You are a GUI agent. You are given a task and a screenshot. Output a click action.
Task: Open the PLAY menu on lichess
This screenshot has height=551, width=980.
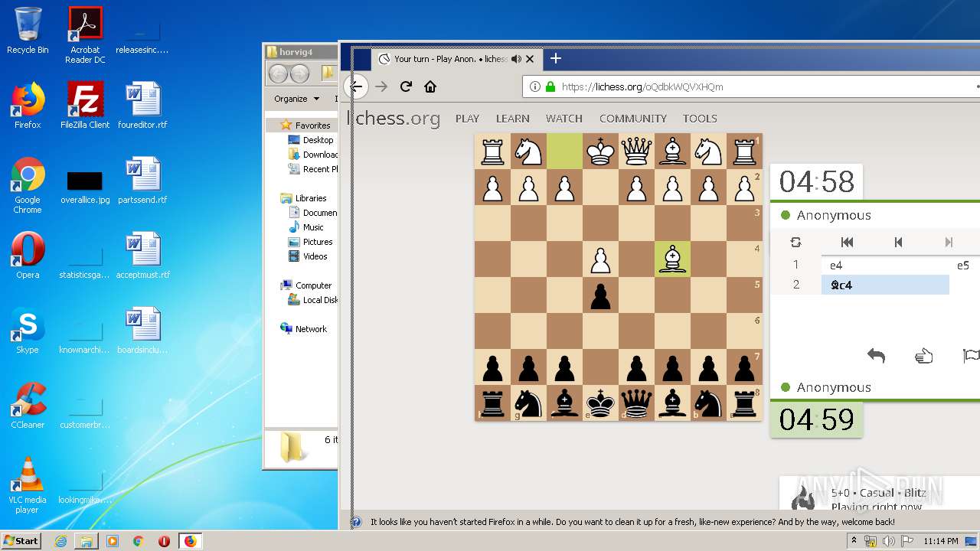click(x=467, y=119)
